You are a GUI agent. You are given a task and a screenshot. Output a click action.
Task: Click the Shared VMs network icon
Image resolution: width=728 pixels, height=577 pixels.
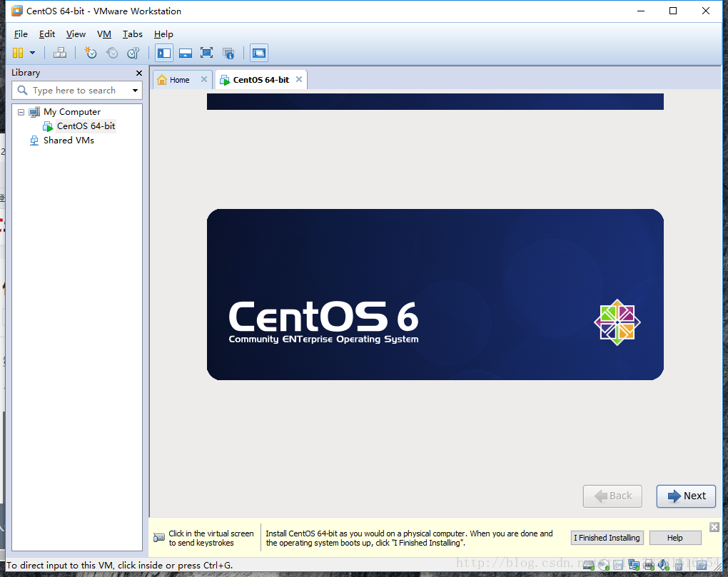34,141
